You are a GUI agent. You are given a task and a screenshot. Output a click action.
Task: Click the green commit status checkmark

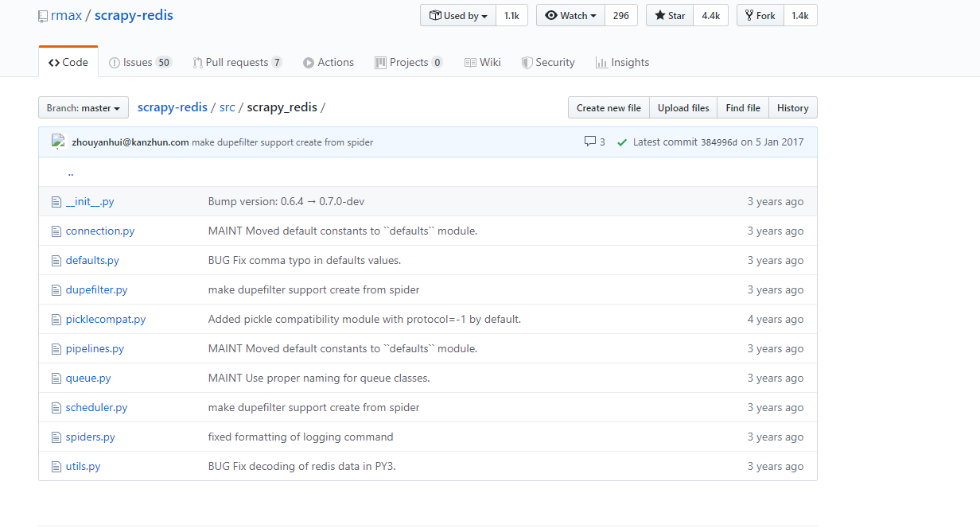click(622, 142)
